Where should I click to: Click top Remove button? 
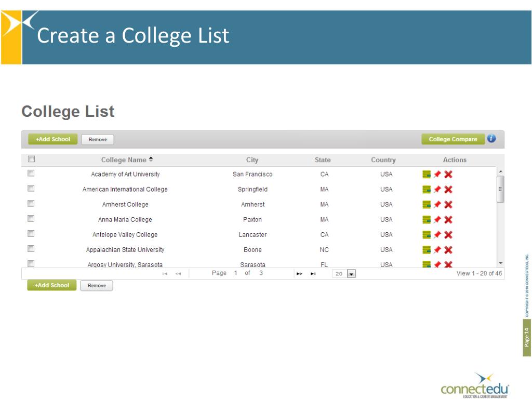coord(98,139)
